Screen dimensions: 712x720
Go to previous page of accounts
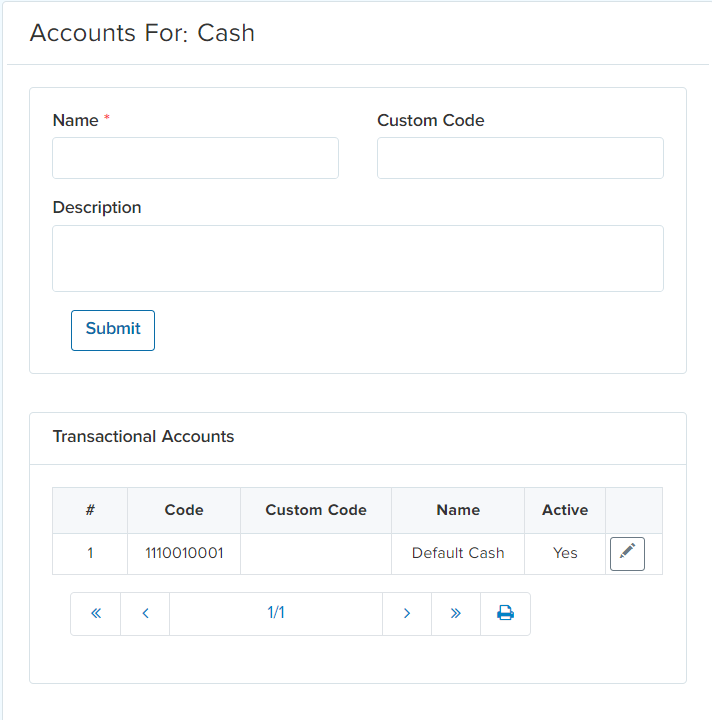[x=145, y=613]
